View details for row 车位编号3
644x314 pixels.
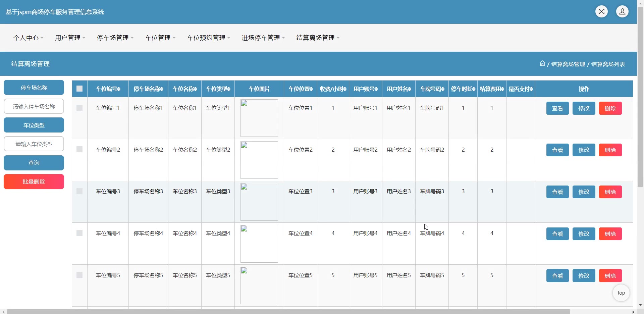557,192
